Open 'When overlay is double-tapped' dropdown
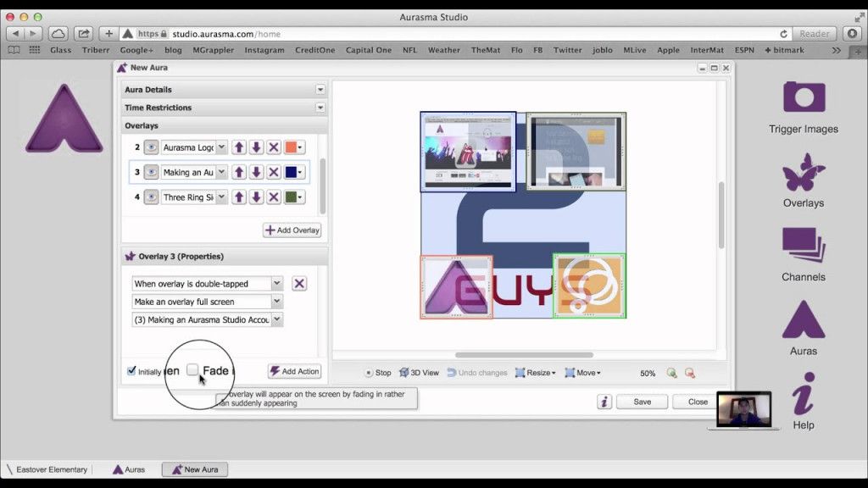Image resolution: width=868 pixels, height=488 pixels. click(277, 283)
